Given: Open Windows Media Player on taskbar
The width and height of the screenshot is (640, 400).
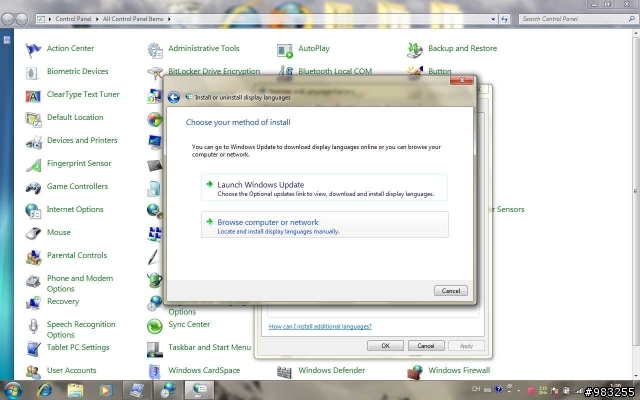Looking at the screenshot, I should point(105,391).
